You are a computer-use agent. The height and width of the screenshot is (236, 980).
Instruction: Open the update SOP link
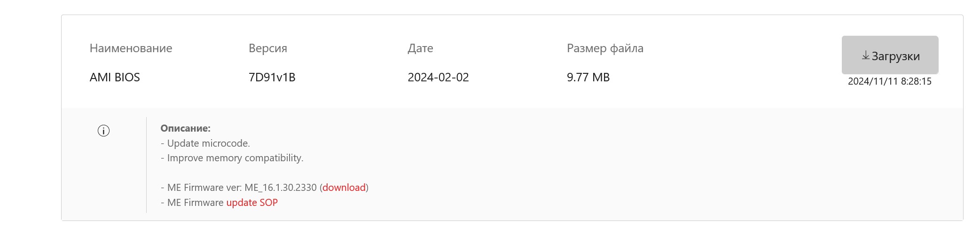252,203
